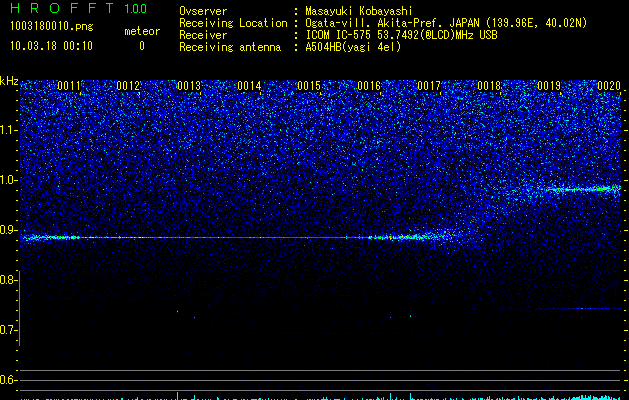Click the 0.8 kHz axis label
Screen dimensions: 629x400
(8, 280)
